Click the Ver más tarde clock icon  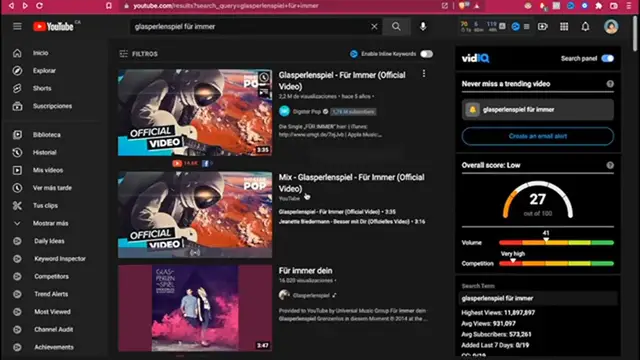[x=17, y=188]
